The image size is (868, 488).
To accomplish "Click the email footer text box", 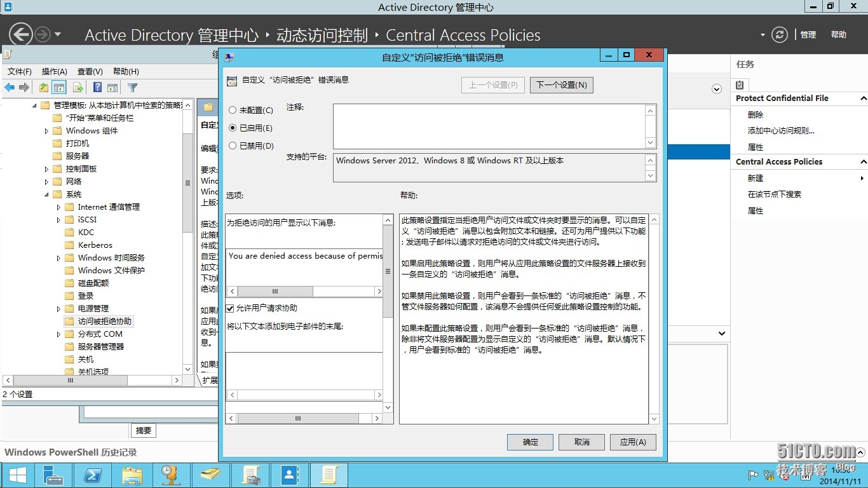I will 304,371.
